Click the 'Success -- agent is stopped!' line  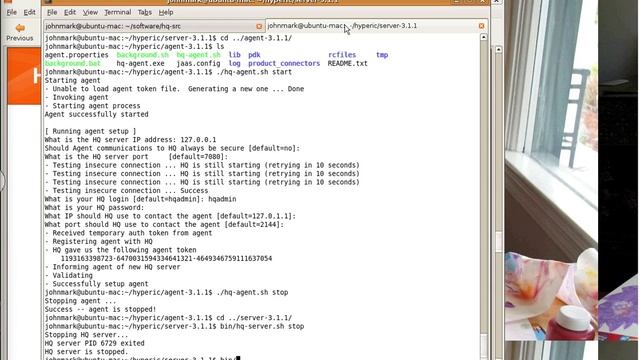click(x=100, y=309)
